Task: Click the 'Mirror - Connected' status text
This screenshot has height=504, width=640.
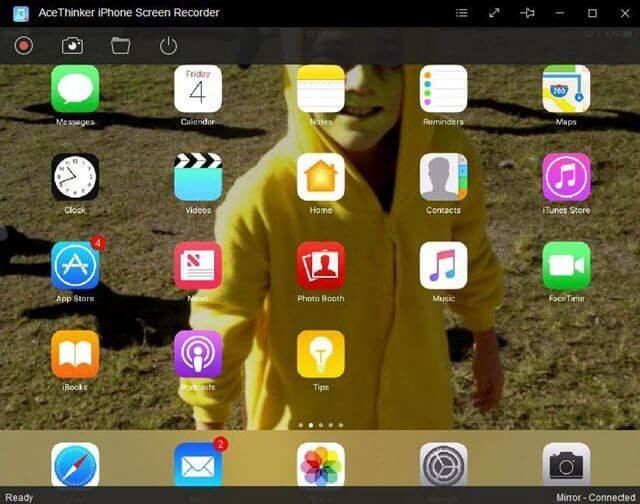Action: pos(596,497)
